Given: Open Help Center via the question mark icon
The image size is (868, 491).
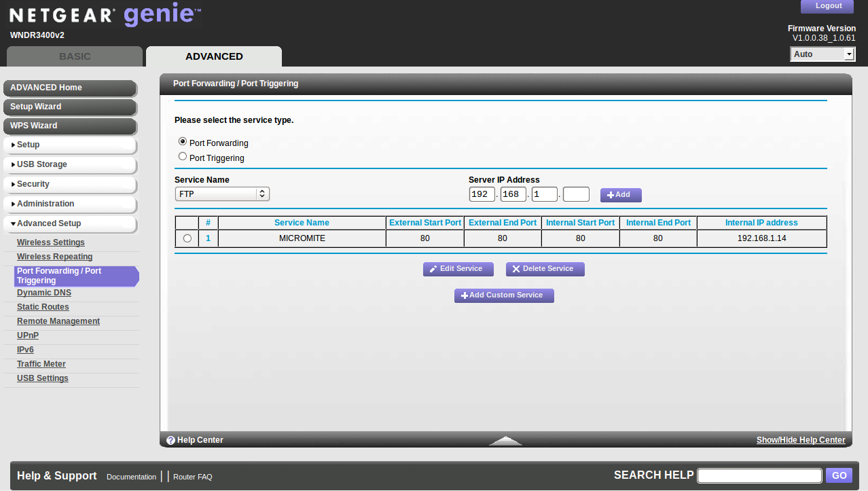Looking at the screenshot, I should coord(170,439).
